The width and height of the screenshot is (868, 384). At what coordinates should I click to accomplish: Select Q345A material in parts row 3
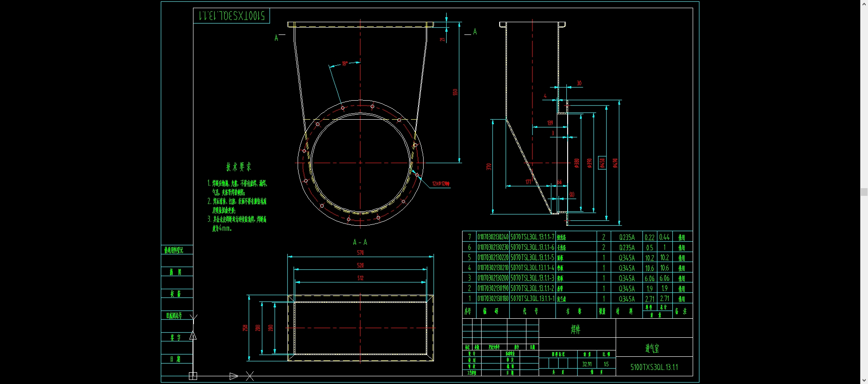click(x=627, y=278)
